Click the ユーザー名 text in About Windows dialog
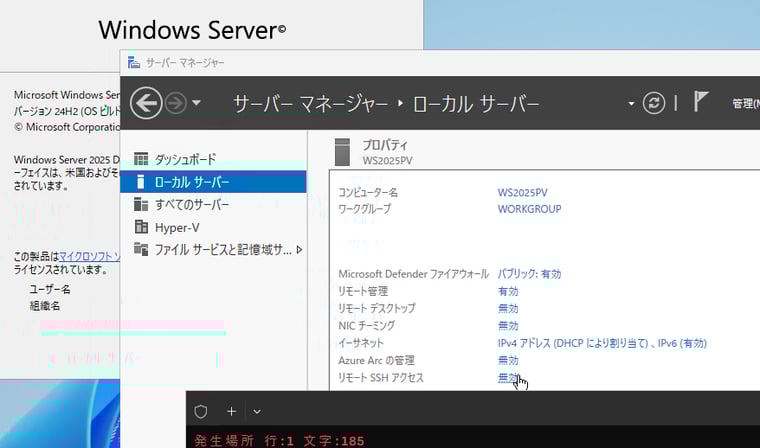The image size is (760, 448). coord(50,289)
